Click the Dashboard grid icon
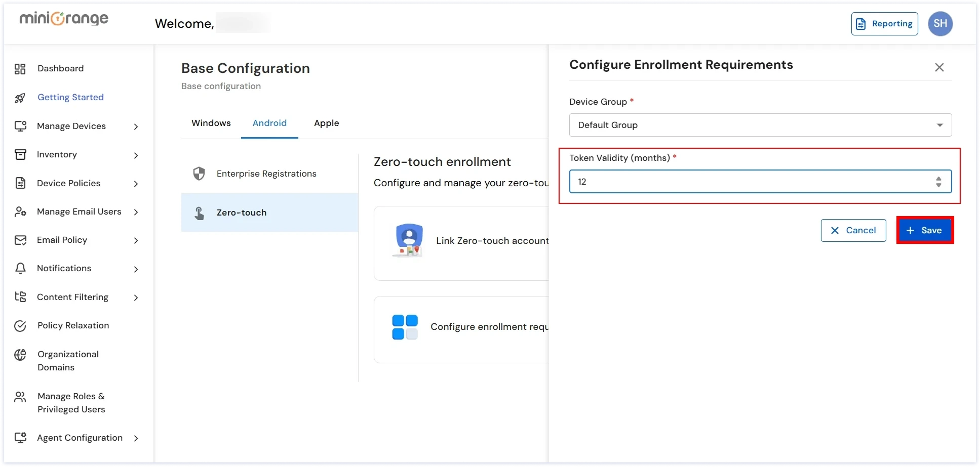The height and width of the screenshot is (467, 980). pyautogui.click(x=20, y=69)
